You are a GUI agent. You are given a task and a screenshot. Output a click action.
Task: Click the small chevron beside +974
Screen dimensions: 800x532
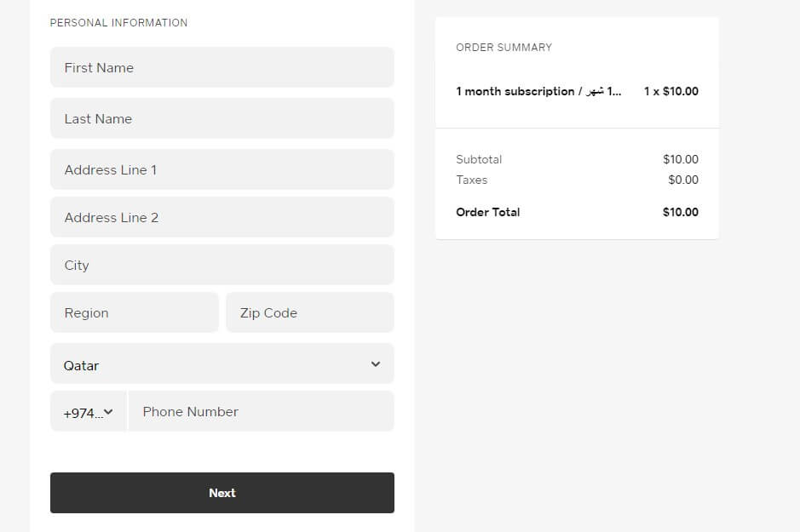point(108,412)
